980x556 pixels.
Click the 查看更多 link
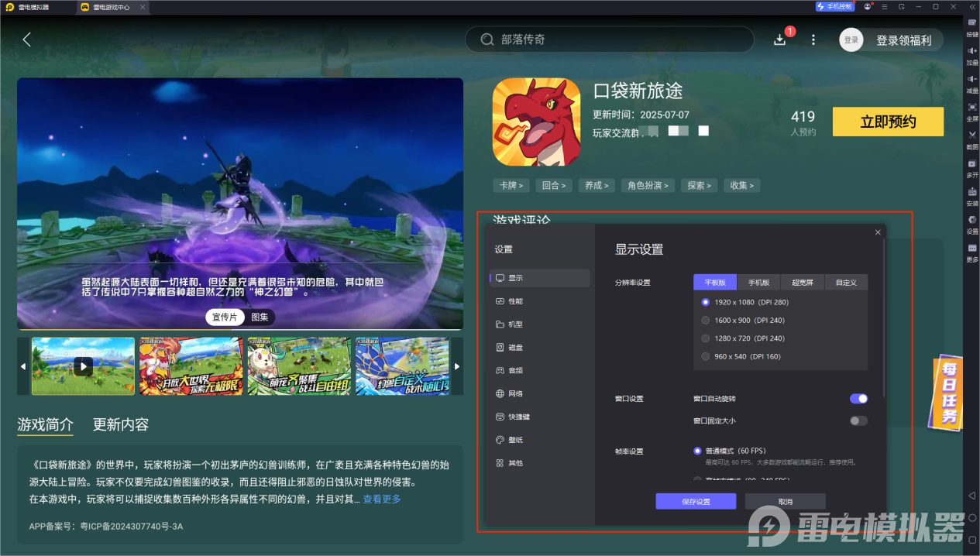click(382, 499)
